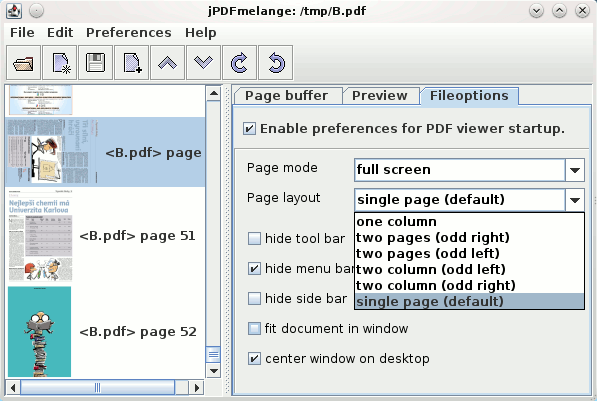Viewport: 597px width, 401px height.
Task: Switch to the Page buffer tab
Action: (x=286, y=96)
